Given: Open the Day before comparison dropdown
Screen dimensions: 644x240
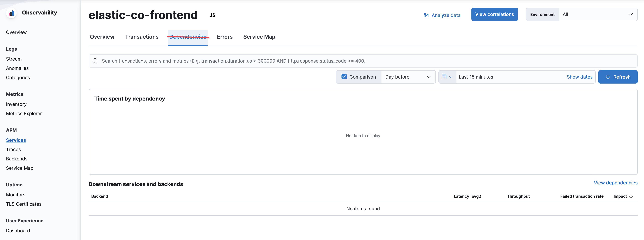Looking at the screenshot, I should point(408,77).
